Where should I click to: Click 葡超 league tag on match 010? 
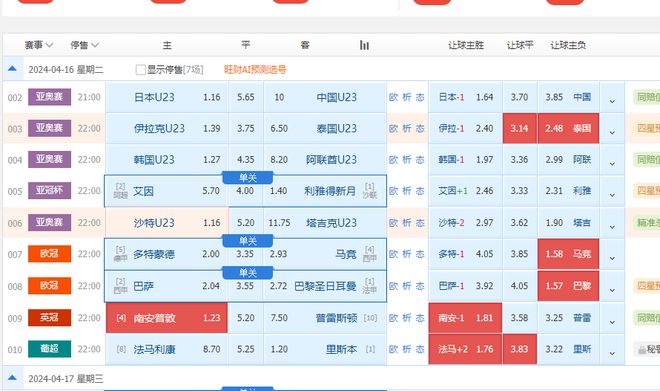point(49,348)
